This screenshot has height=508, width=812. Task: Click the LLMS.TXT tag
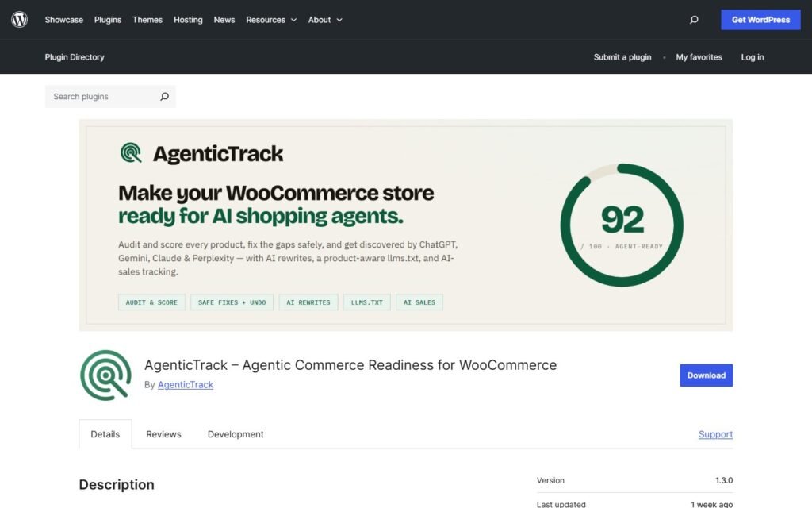point(366,302)
